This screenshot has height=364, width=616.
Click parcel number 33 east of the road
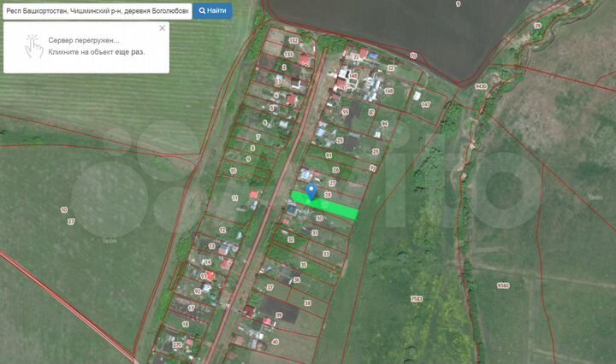click(326, 254)
